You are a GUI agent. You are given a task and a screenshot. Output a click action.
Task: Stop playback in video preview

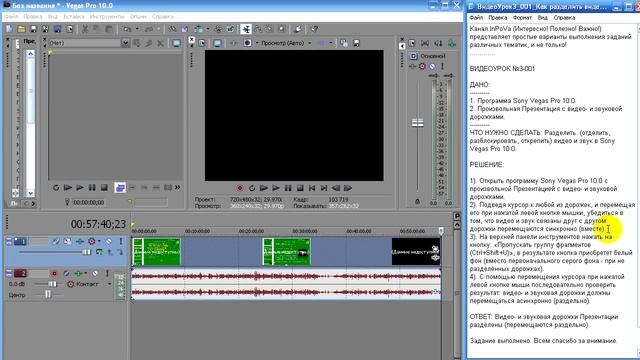pyautogui.click(x=300, y=188)
